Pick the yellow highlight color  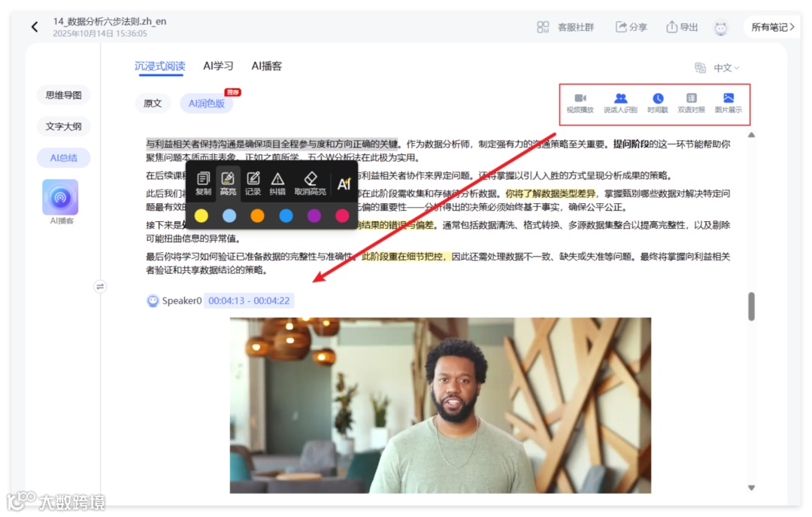pos(201,216)
